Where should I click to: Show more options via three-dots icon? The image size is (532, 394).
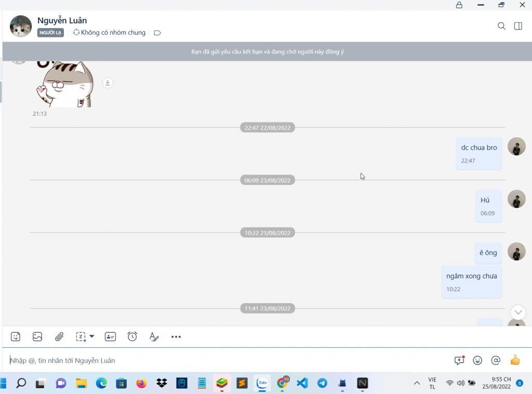(x=176, y=336)
